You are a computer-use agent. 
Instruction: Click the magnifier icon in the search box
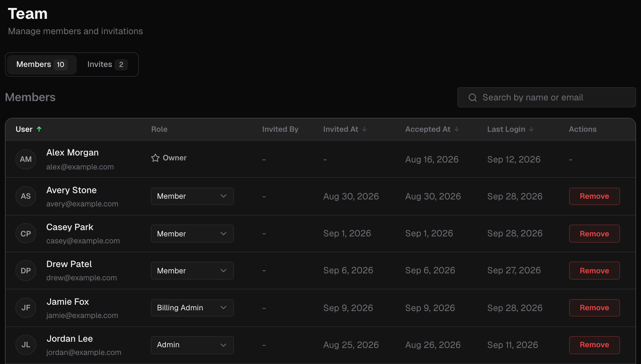[x=473, y=98]
